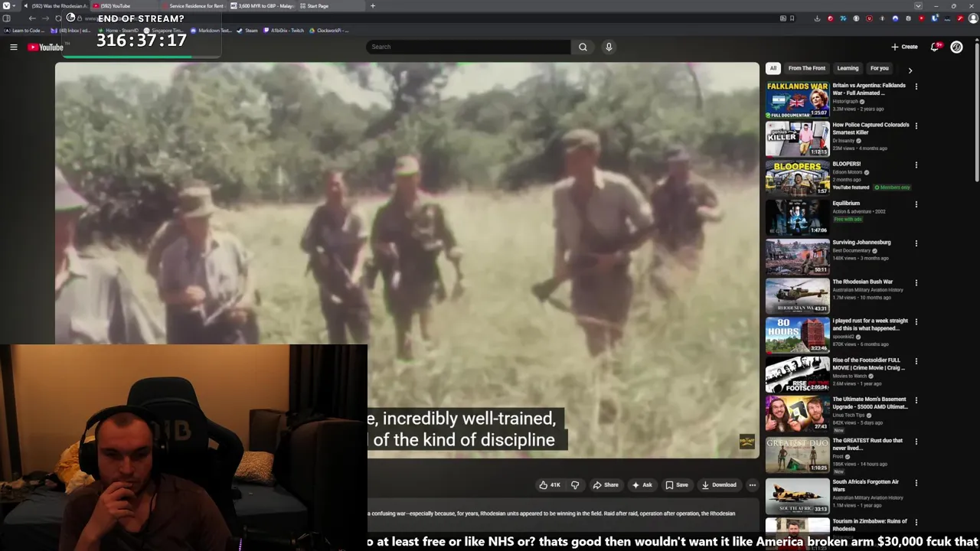980x551 pixels.
Task: Open options for Surviving Johannesburg video
Action: coord(916,243)
